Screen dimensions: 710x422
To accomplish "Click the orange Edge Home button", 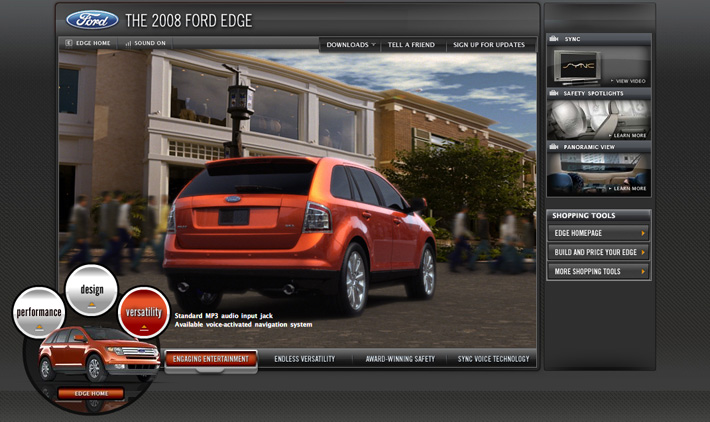I will [91, 393].
